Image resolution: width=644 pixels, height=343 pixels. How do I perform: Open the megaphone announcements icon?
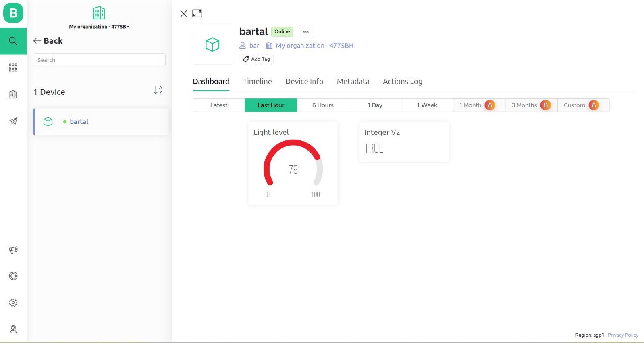(13, 250)
